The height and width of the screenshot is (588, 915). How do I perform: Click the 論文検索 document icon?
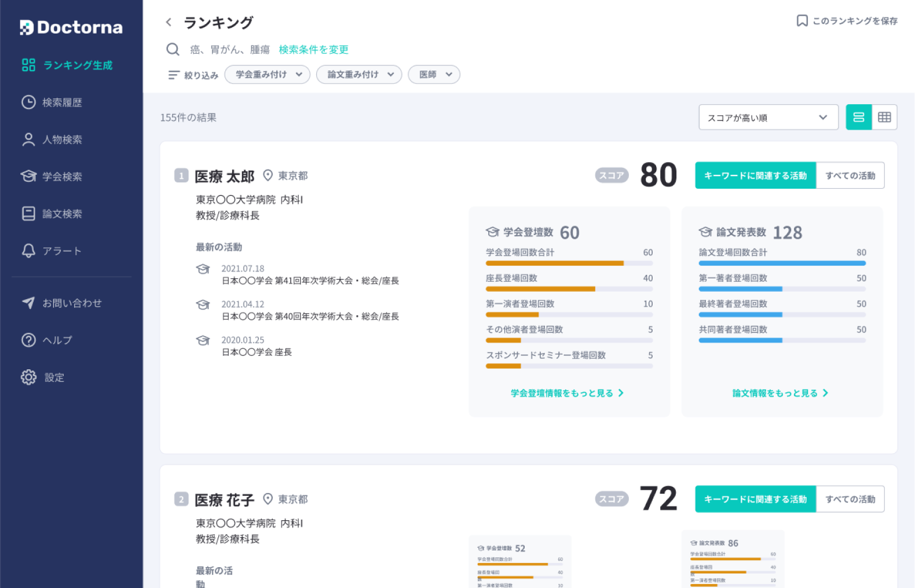[x=28, y=214]
